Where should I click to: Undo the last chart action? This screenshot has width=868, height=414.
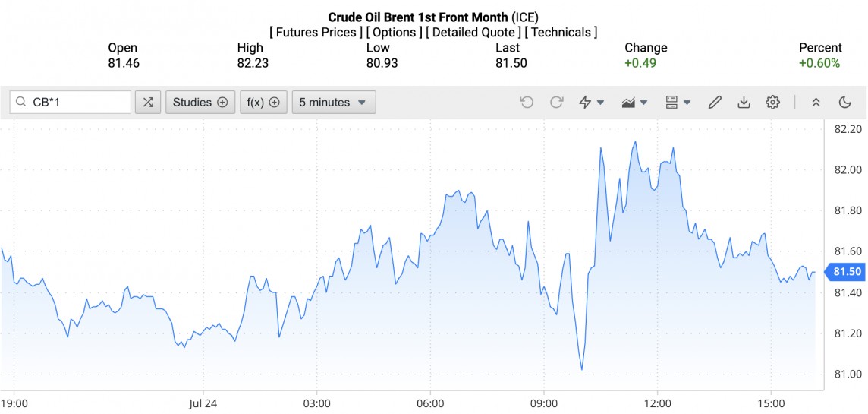(527, 103)
